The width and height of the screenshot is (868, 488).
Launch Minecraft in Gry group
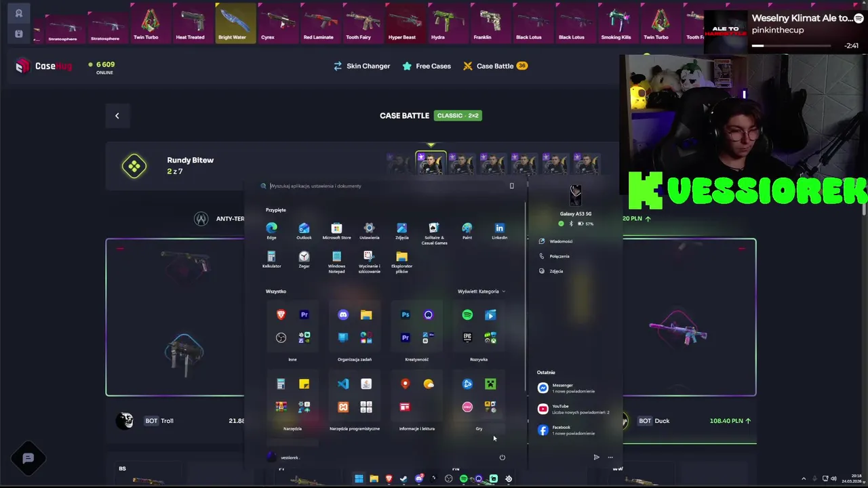click(x=490, y=384)
